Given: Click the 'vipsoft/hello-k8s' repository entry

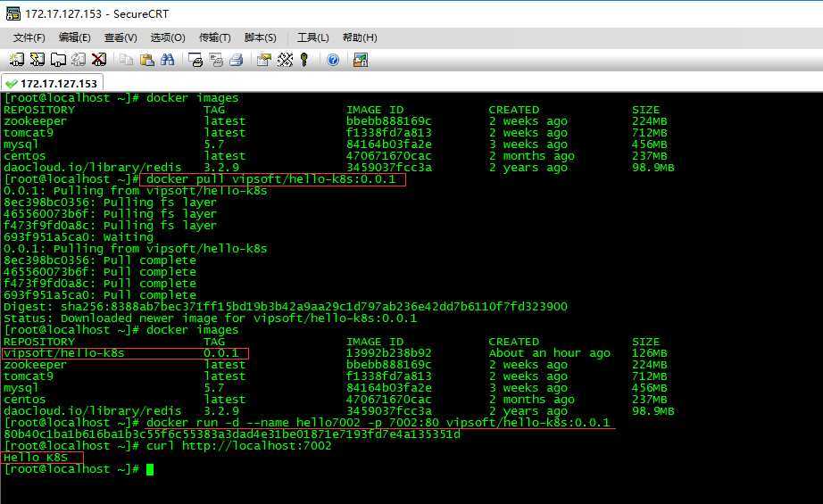Looking at the screenshot, I should click(x=64, y=353).
